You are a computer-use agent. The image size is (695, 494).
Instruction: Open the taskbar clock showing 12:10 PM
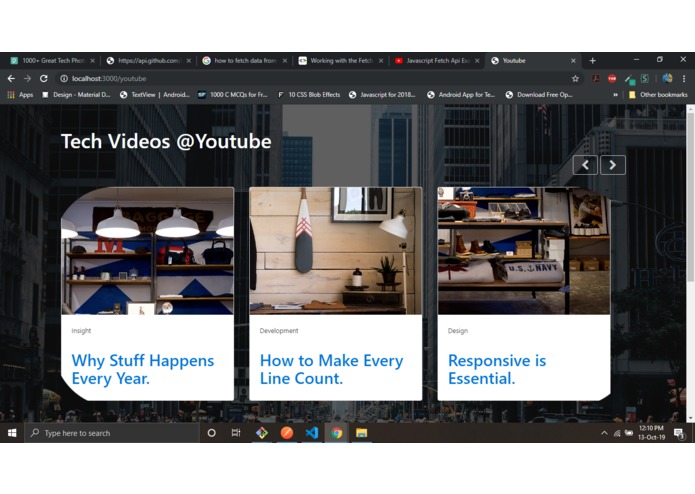tap(651, 433)
